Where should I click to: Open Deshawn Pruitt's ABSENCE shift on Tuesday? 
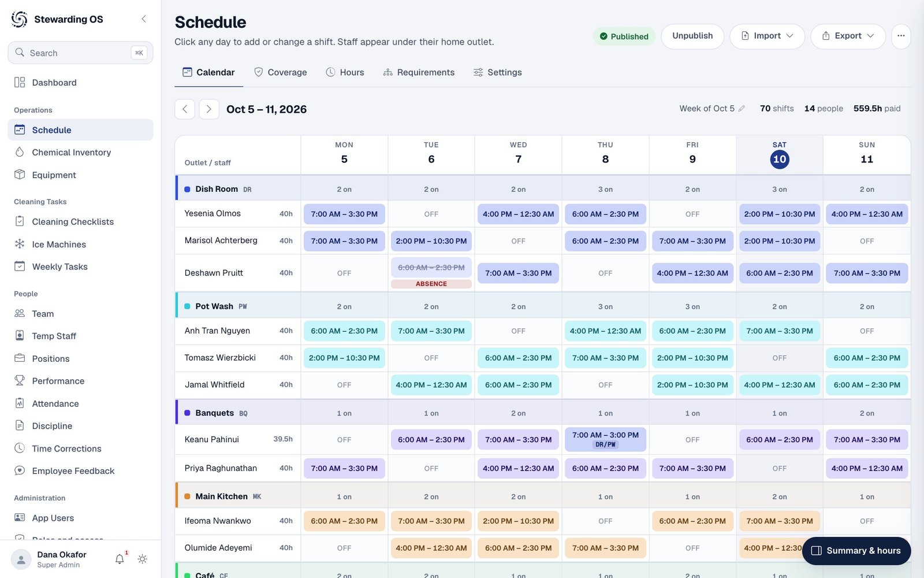431,273
